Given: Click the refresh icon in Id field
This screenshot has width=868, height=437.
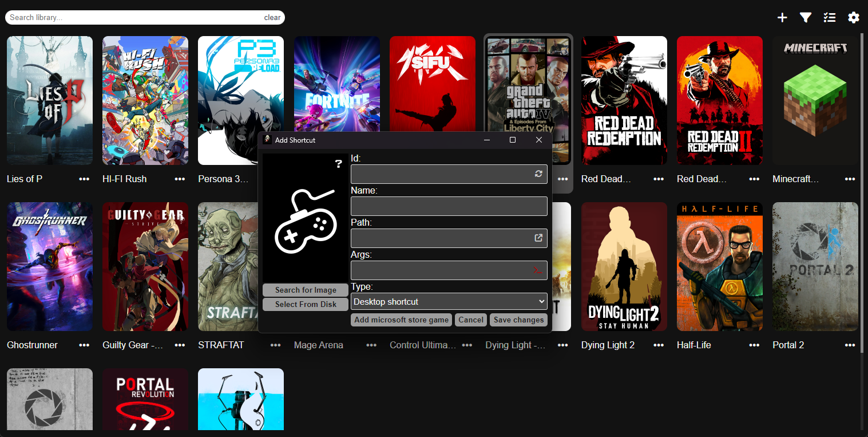Looking at the screenshot, I should pos(538,174).
